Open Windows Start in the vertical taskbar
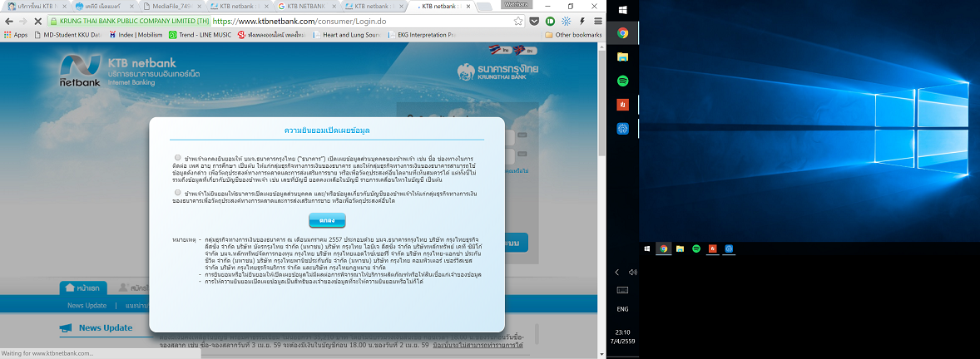Image resolution: width=980 pixels, height=359 pixels. tap(622, 10)
